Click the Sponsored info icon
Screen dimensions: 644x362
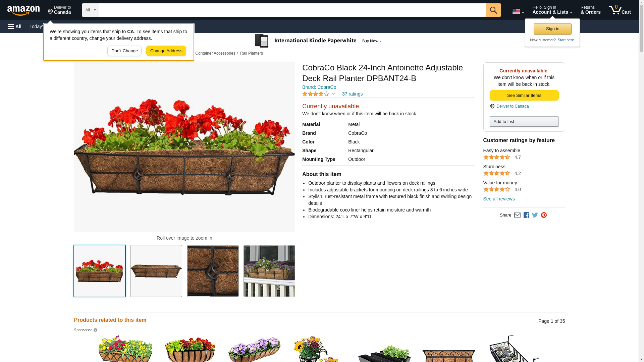[x=95, y=330]
